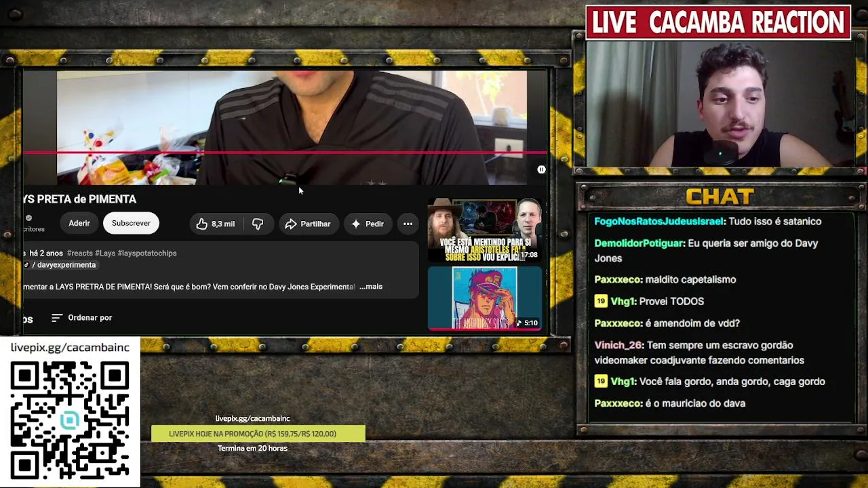This screenshot has width=868, height=488.
Task: Click Paxxxeco's name beside 'é o mauriciao do dava'
Action: tap(618, 403)
